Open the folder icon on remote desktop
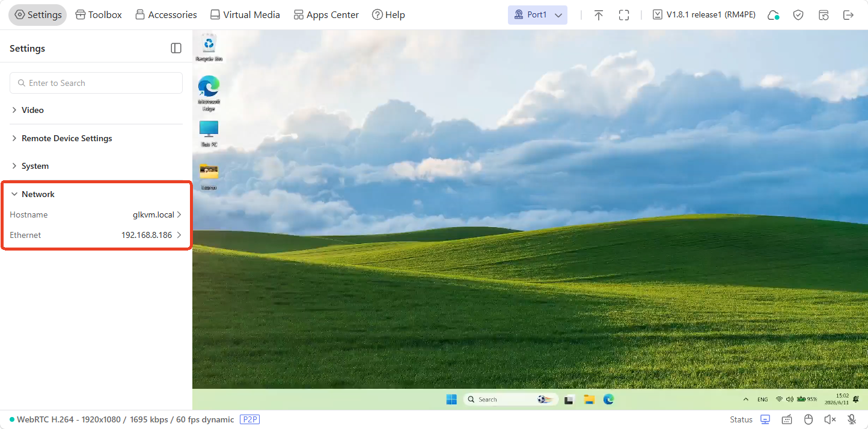Image resolution: width=868 pixels, height=429 pixels. (209, 175)
